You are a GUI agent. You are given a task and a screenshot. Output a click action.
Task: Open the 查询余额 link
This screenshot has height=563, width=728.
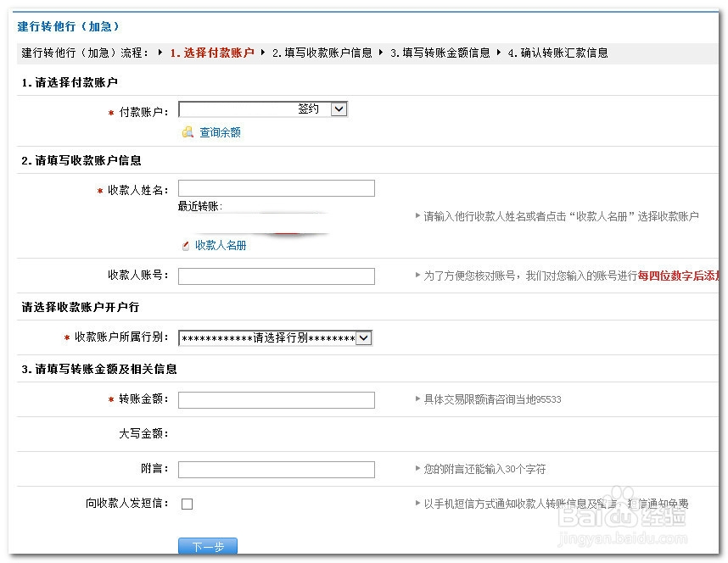coord(220,132)
